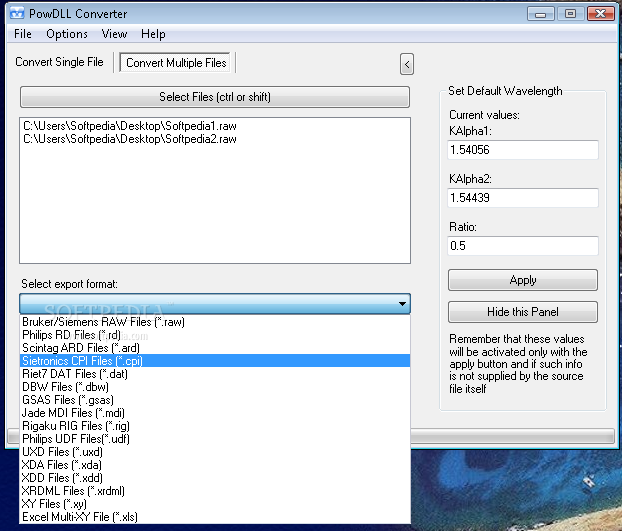Minimize the PowDLL Converter window

[x=541, y=14]
